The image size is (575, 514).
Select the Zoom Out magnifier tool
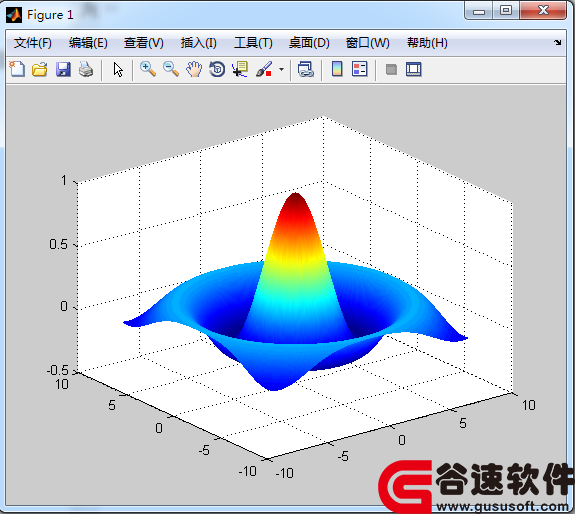pos(171,69)
